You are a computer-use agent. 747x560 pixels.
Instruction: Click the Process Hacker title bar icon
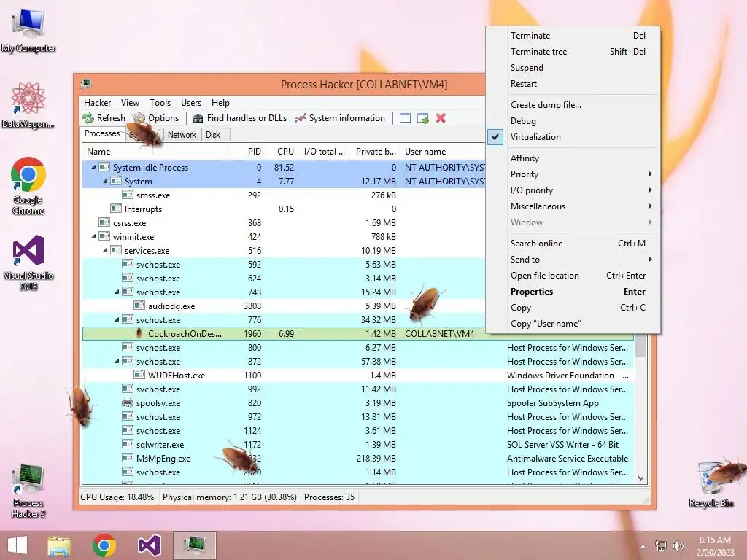tap(86, 85)
